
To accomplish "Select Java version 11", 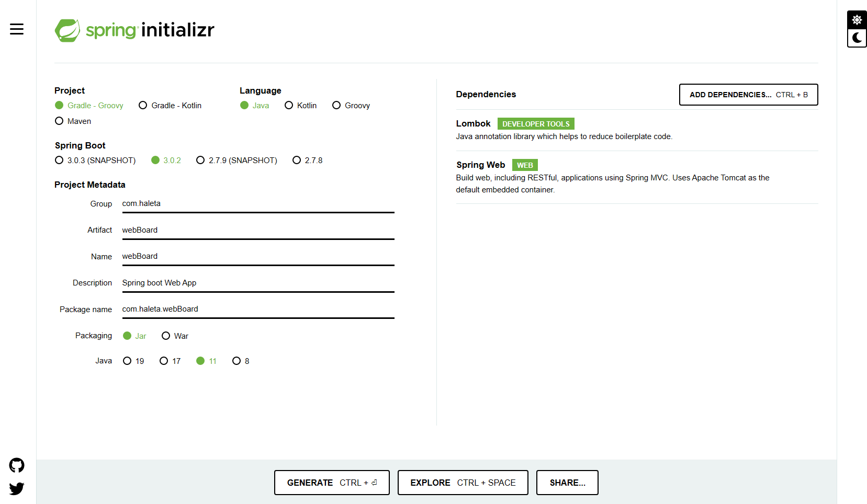I will pos(207,361).
